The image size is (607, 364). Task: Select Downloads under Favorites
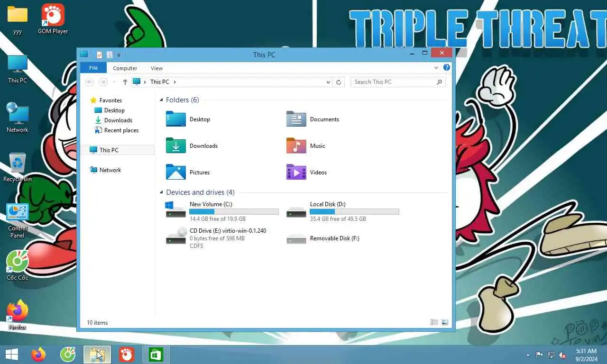click(x=118, y=120)
